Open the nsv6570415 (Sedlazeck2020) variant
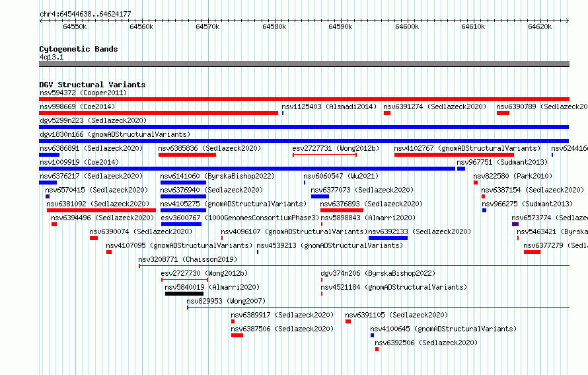 (96, 190)
